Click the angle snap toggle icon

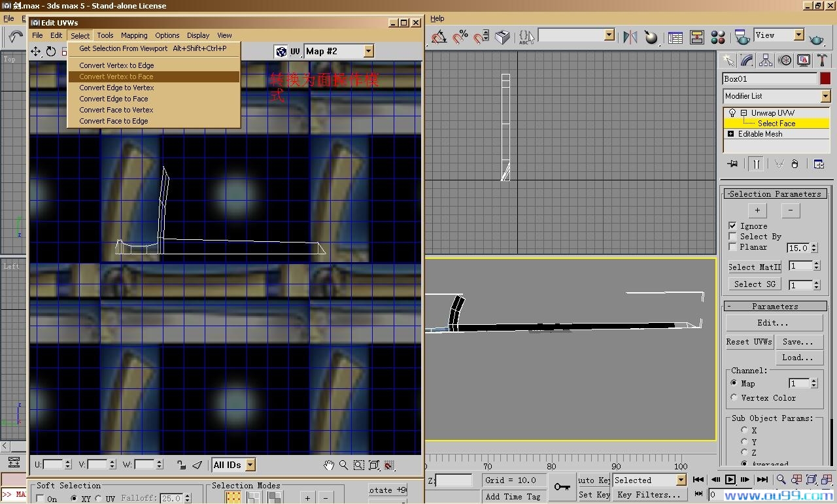(439, 37)
